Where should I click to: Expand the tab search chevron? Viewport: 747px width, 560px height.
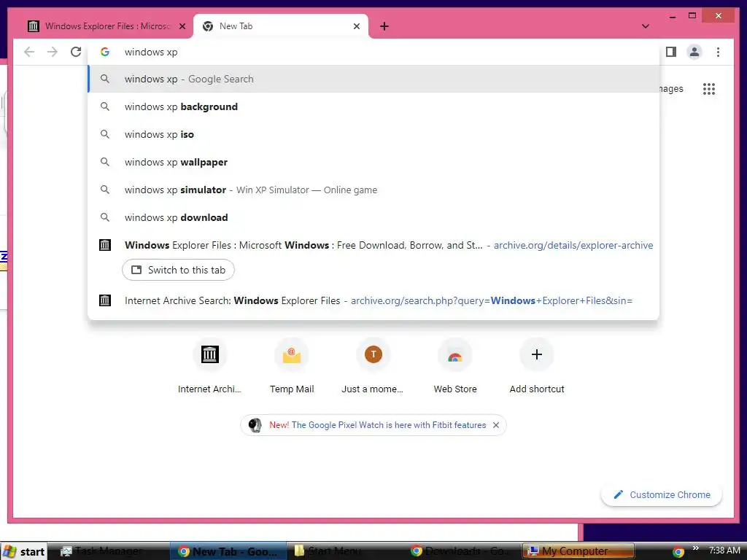(646, 26)
